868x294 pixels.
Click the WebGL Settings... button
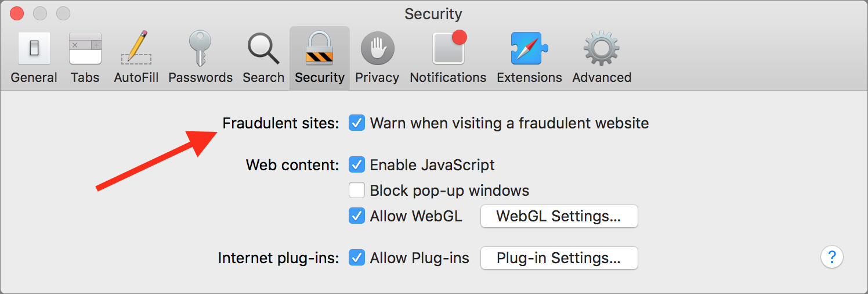pos(559,216)
